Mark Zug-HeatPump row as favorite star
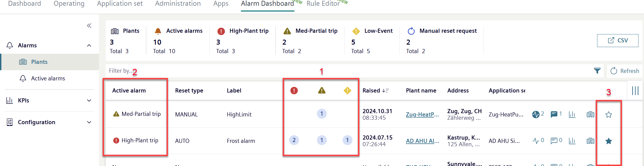This screenshot has height=166, width=644. 609,115
